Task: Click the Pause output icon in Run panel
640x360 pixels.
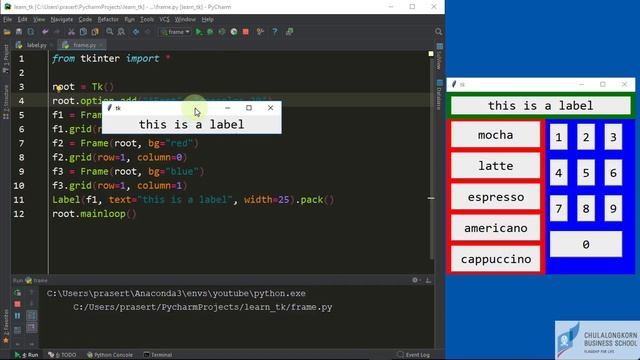Action: (18, 316)
